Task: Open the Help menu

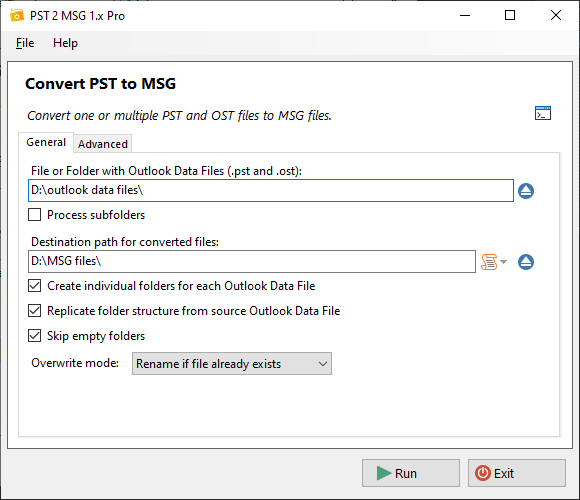Action: [65, 43]
